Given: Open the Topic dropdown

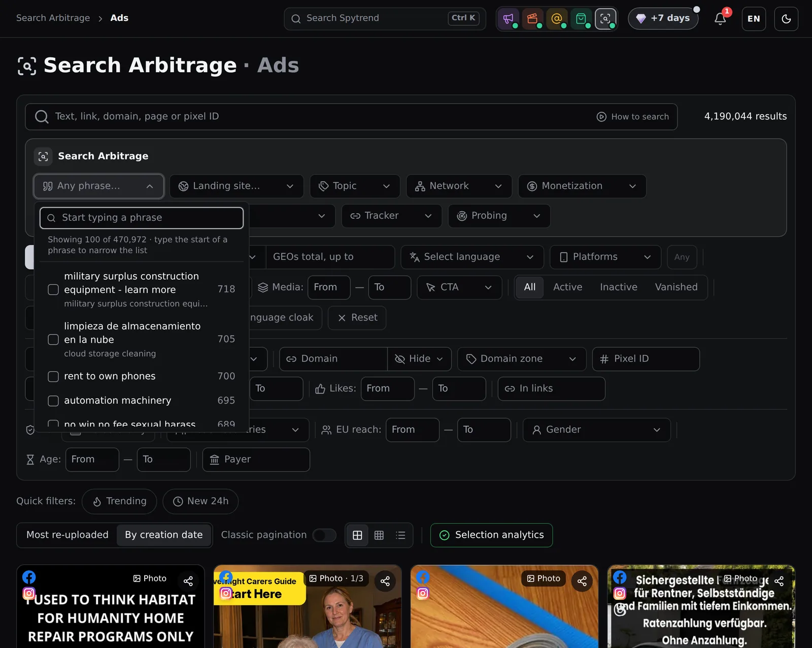Looking at the screenshot, I should [x=355, y=186].
